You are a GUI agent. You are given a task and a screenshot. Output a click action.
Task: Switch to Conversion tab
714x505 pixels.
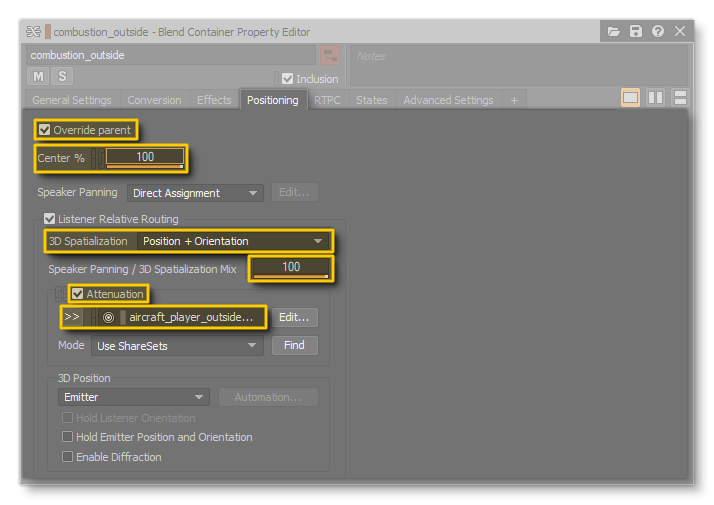pyautogui.click(x=154, y=100)
